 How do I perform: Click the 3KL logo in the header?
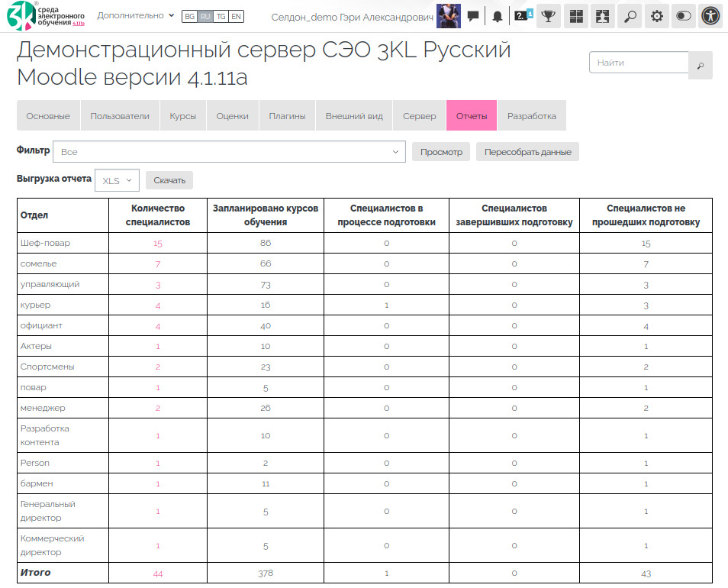tap(46, 16)
